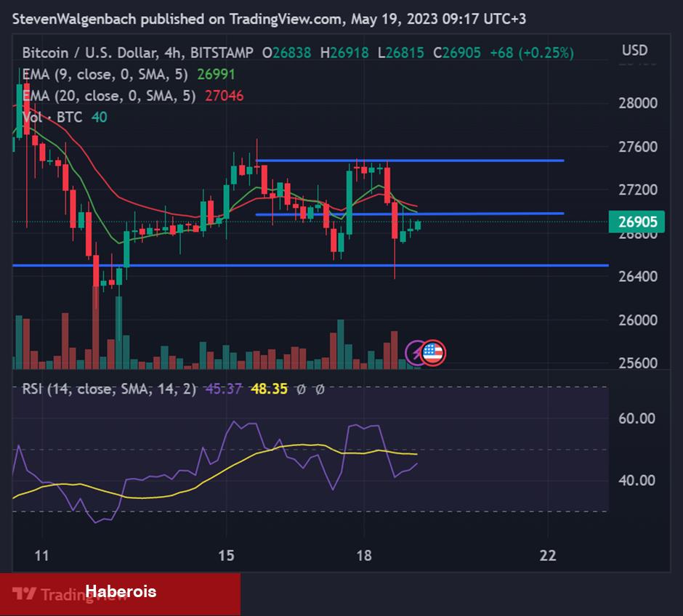Click the purple lightning event icon
Viewport: 683px width, 616px height.
pyautogui.click(x=414, y=352)
